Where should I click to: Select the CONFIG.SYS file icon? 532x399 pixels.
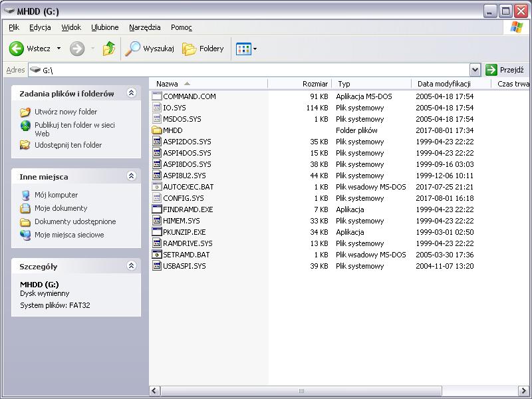(x=156, y=198)
